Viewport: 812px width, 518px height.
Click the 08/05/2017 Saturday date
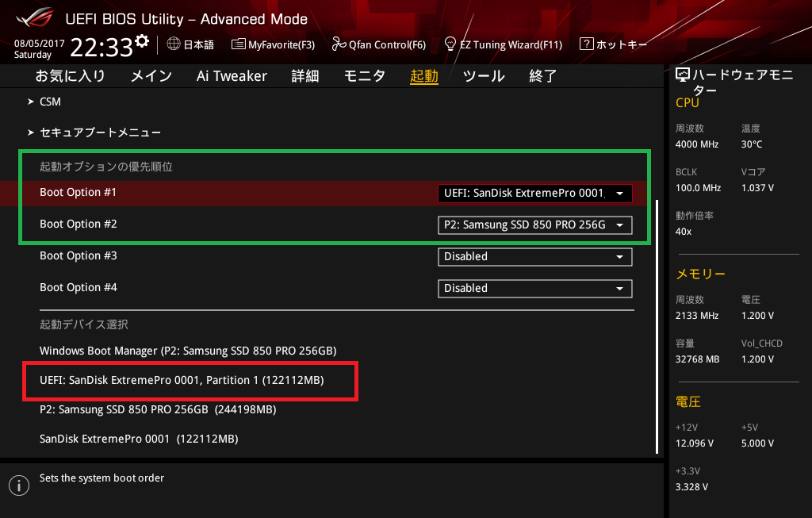click(40, 49)
